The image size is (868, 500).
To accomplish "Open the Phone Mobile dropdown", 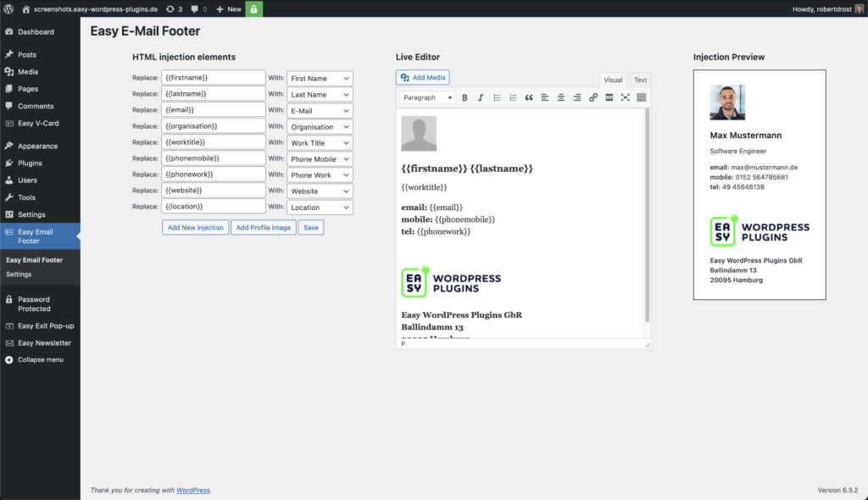I will 320,159.
